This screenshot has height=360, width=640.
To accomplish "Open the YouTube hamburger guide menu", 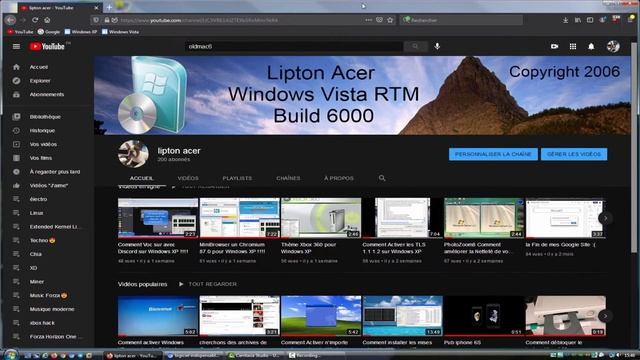I will click(x=16, y=47).
